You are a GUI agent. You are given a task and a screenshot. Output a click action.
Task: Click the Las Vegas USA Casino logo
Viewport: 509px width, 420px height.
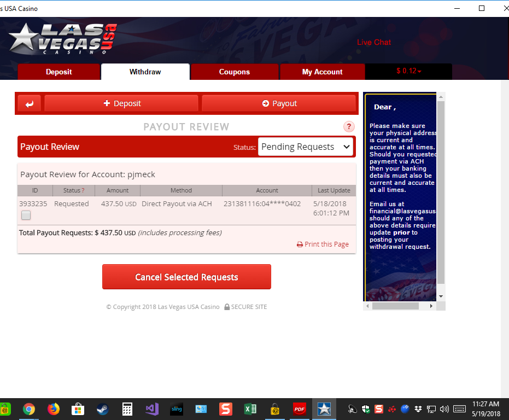pos(63,39)
